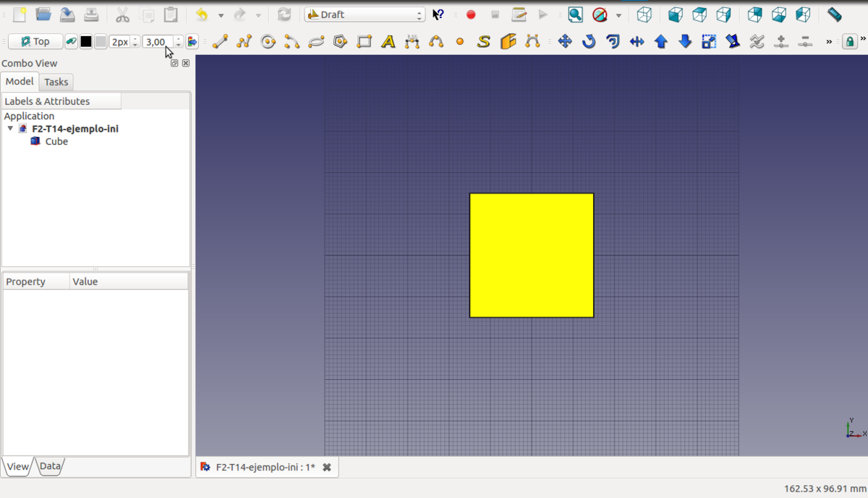Open the Draft workbench dropdown

[x=365, y=14]
